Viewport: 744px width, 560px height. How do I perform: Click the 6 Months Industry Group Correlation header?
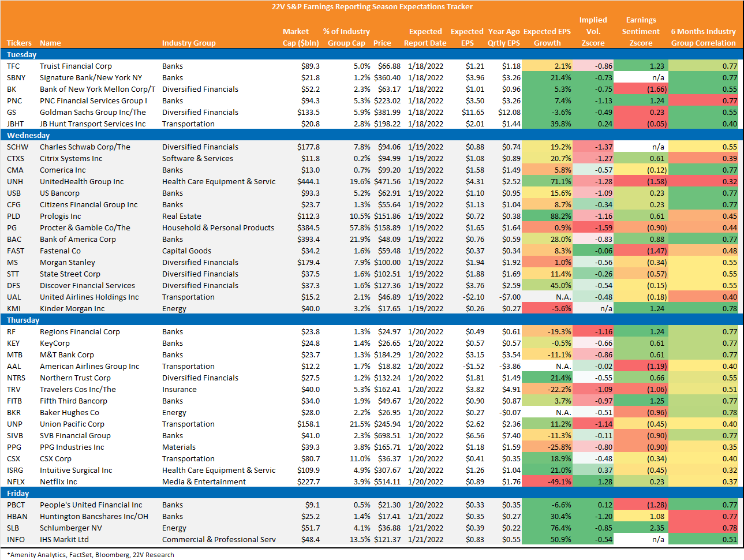(x=703, y=37)
